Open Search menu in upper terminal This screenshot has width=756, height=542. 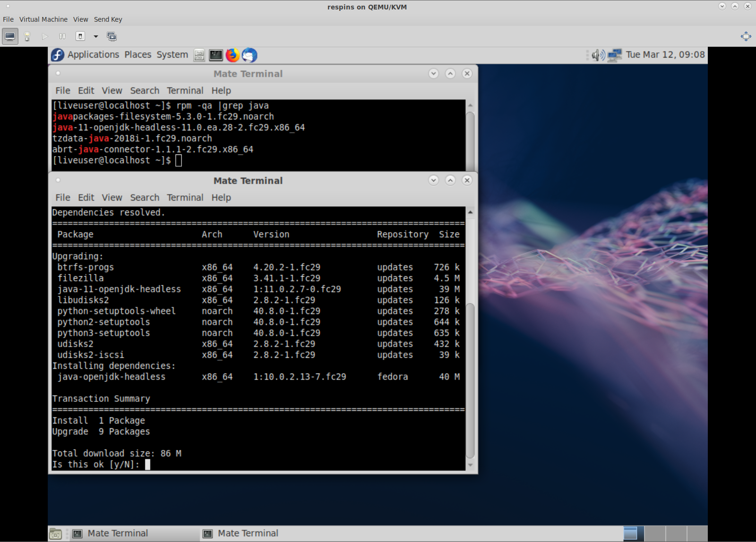click(145, 91)
